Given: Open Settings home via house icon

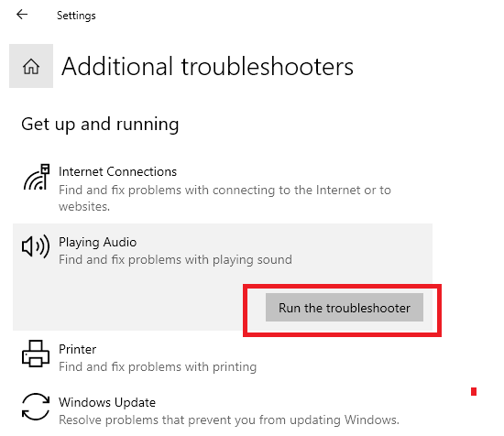Looking at the screenshot, I should (31, 66).
